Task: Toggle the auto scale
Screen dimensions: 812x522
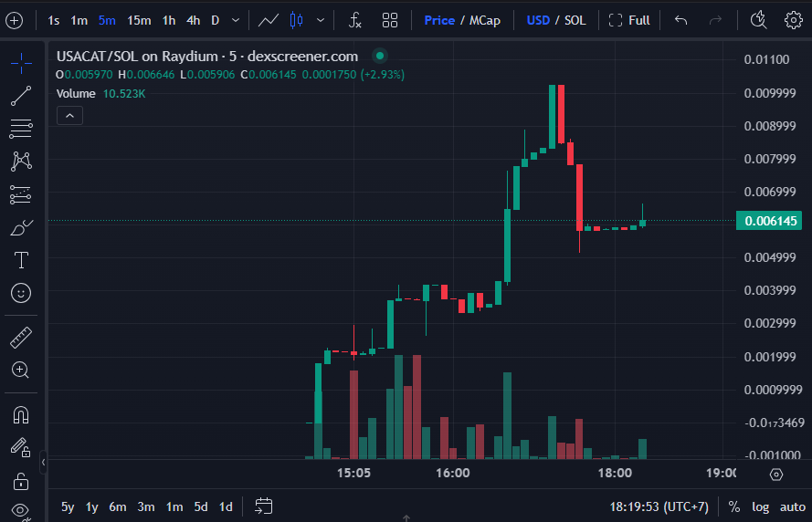Action: tap(792, 507)
